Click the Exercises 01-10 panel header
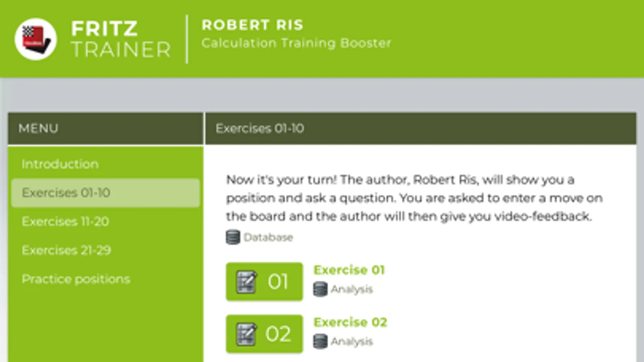The height and width of the screenshot is (362, 644). point(260,128)
